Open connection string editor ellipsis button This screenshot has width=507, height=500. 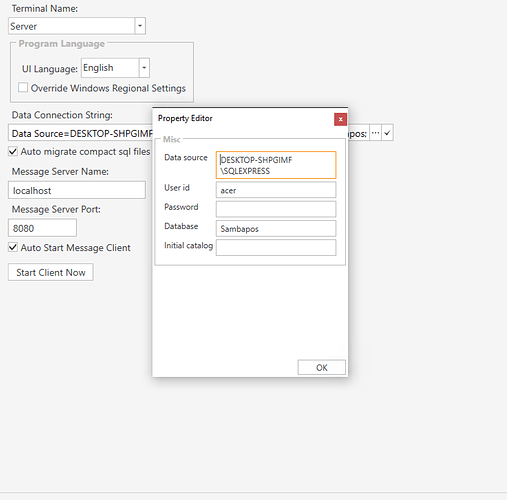click(375, 133)
